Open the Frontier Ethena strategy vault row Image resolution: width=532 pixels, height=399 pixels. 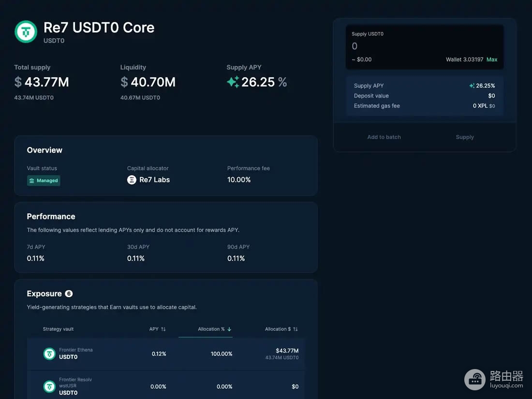click(x=166, y=354)
